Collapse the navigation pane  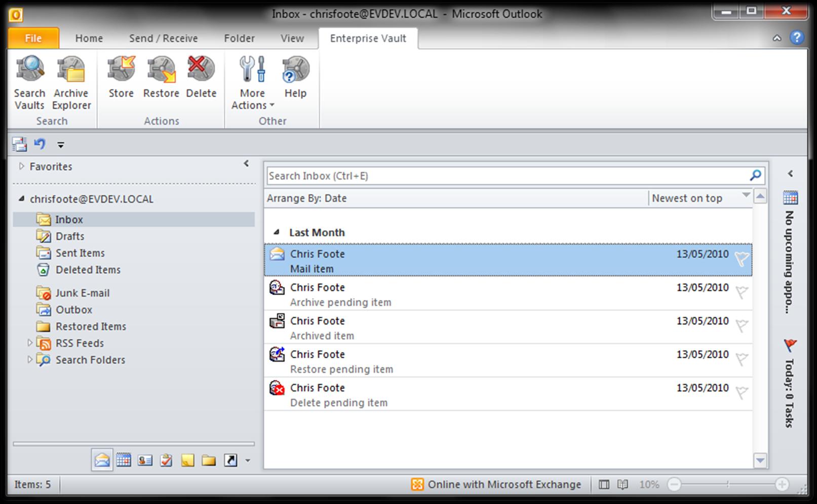point(246,163)
